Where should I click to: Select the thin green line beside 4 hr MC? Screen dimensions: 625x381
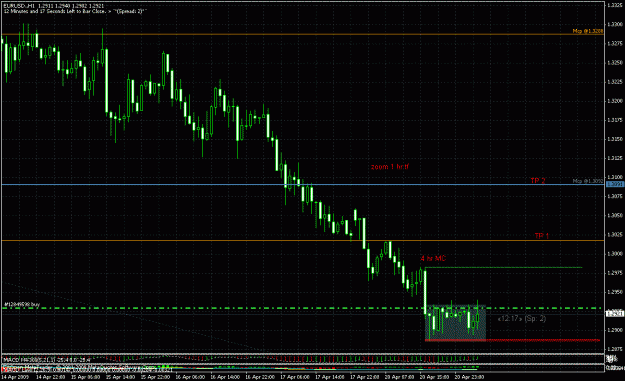click(x=504, y=267)
